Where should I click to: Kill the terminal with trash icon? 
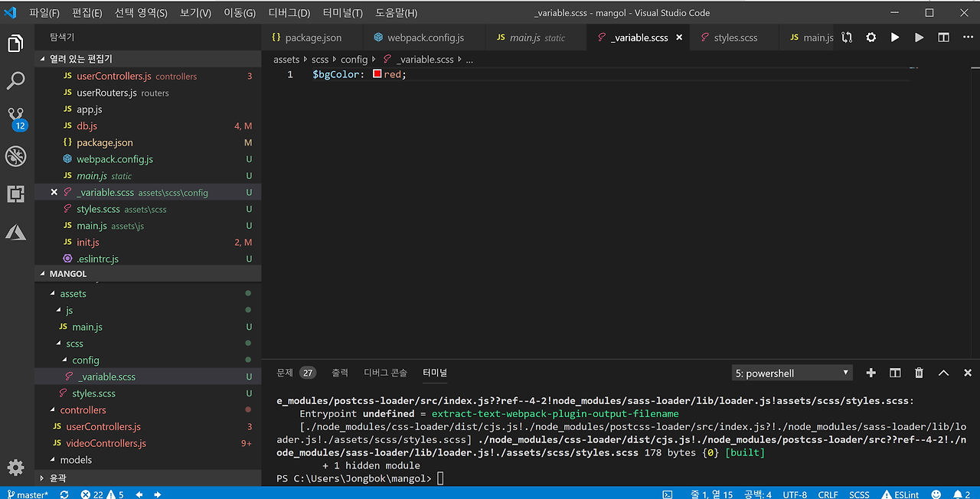tap(919, 373)
